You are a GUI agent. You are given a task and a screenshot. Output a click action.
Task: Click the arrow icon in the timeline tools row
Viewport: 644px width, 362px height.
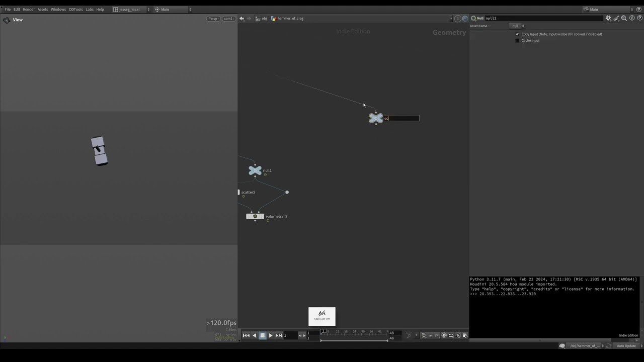431,335
